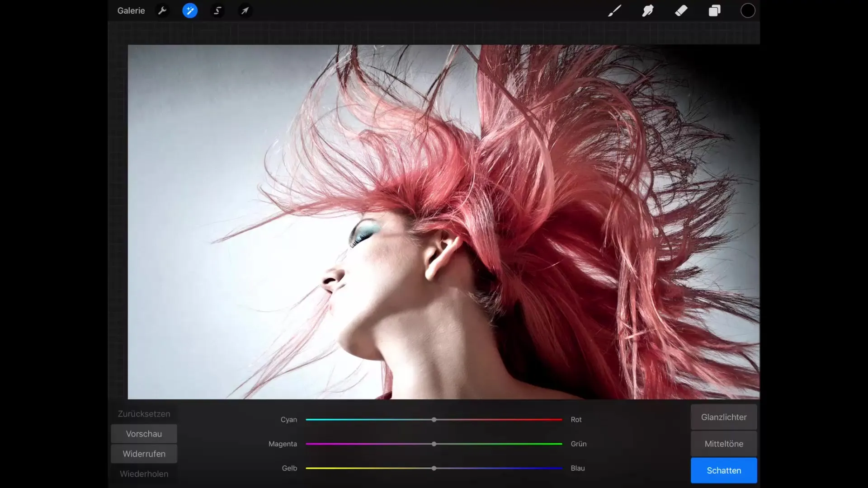The image size is (868, 488).
Task: Click the Cyan–Rot slider handle
Action: 434,420
